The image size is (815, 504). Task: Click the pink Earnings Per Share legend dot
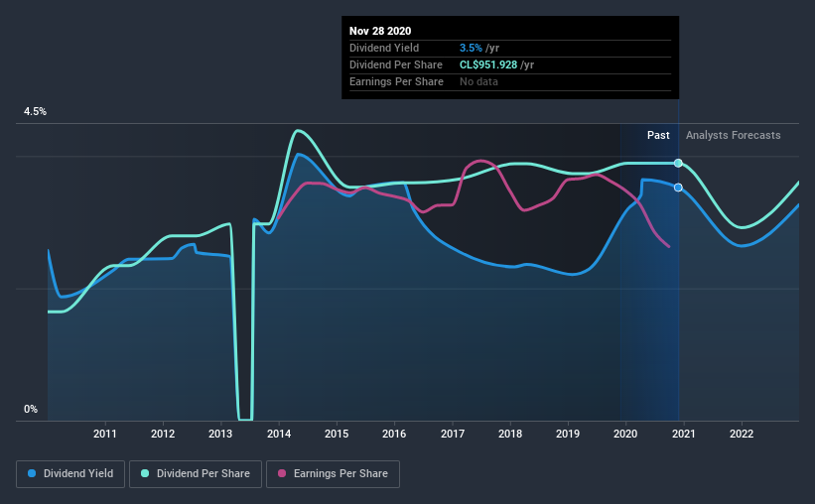282,473
